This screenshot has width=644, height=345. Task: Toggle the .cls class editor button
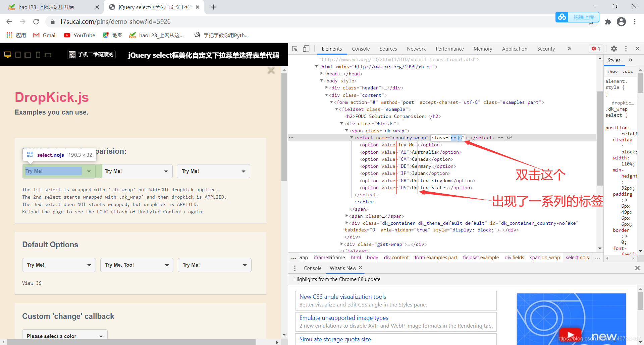pos(628,72)
